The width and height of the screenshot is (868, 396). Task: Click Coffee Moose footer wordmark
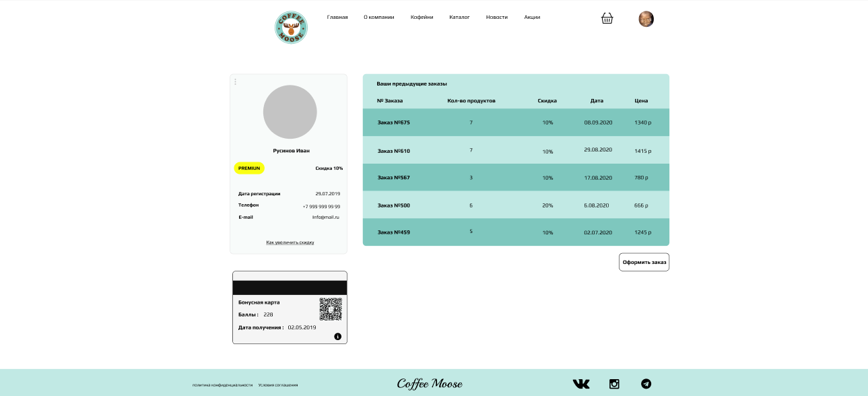click(x=430, y=384)
